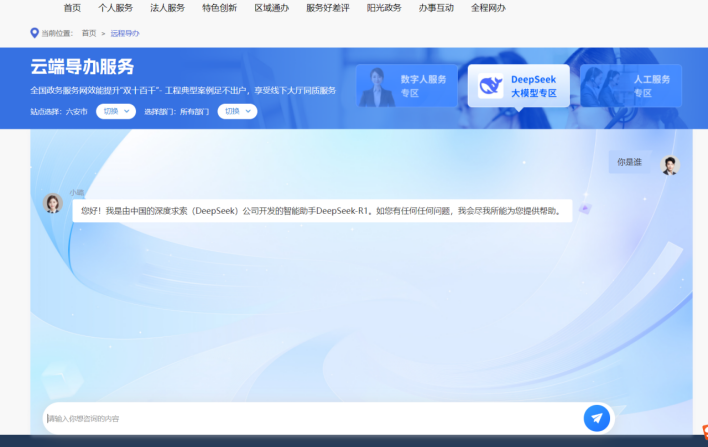Switch to the 人工服务专区 tab
Screen dimensions: 708x447
tap(631, 86)
